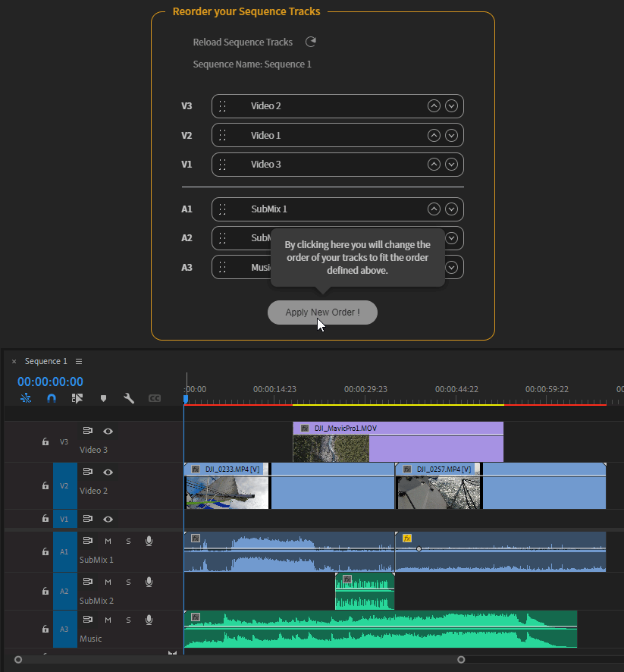Click the down chevron on Video 3 row

(x=452, y=164)
